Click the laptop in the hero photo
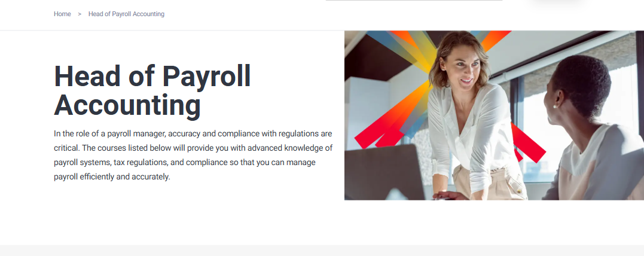This screenshot has width=644, height=256. pos(384,173)
